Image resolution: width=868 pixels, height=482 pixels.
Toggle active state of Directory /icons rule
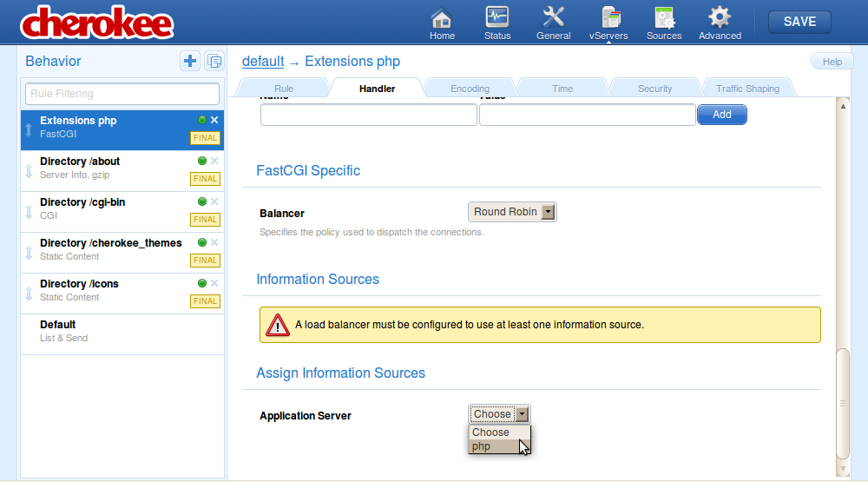pyautogui.click(x=202, y=283)
